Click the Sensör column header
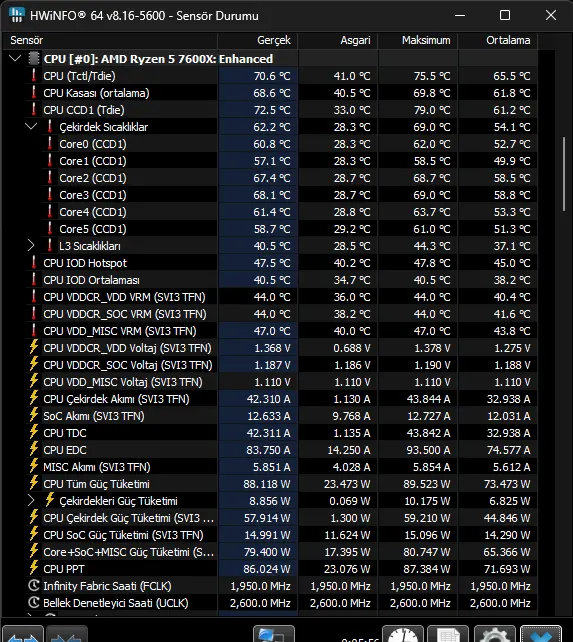The image size is (573, 642). [x=110, y=40]
